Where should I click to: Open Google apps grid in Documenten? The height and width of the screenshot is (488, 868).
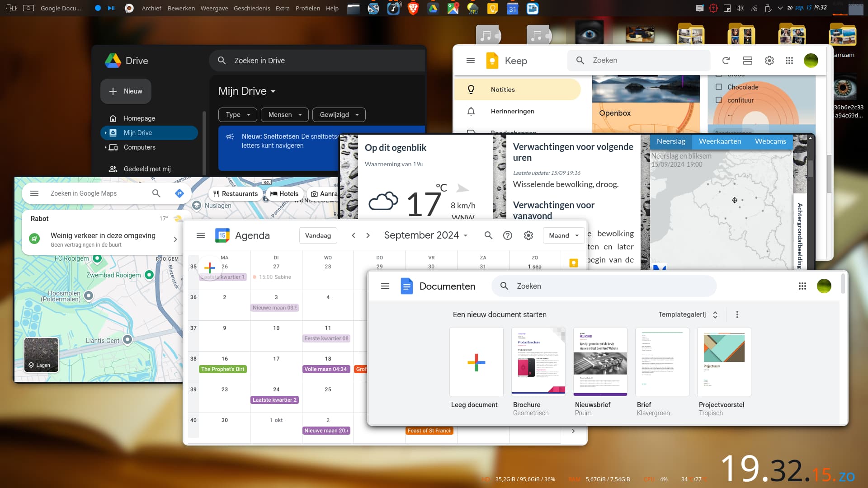[802, 286]
